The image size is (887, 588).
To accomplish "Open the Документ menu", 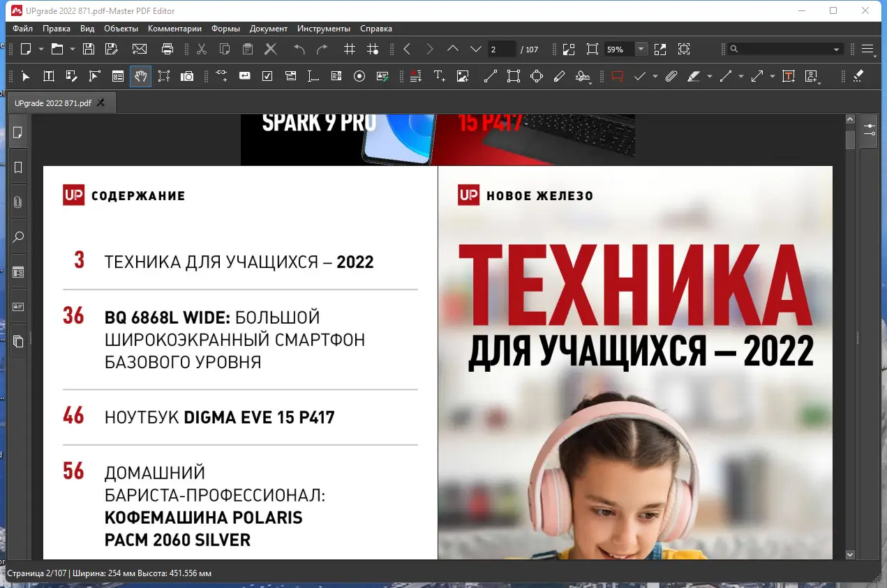I will point(268,29).
